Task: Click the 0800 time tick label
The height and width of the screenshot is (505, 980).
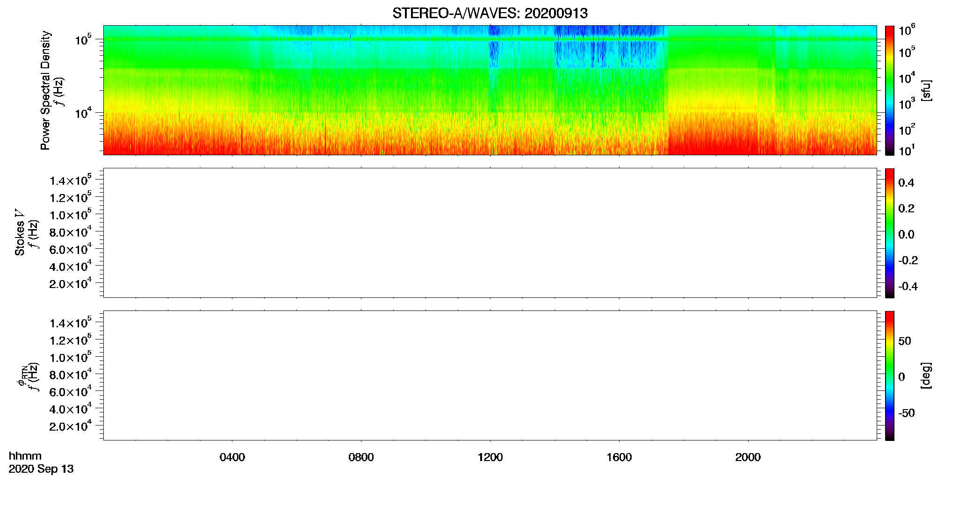Action: [361, 457]
